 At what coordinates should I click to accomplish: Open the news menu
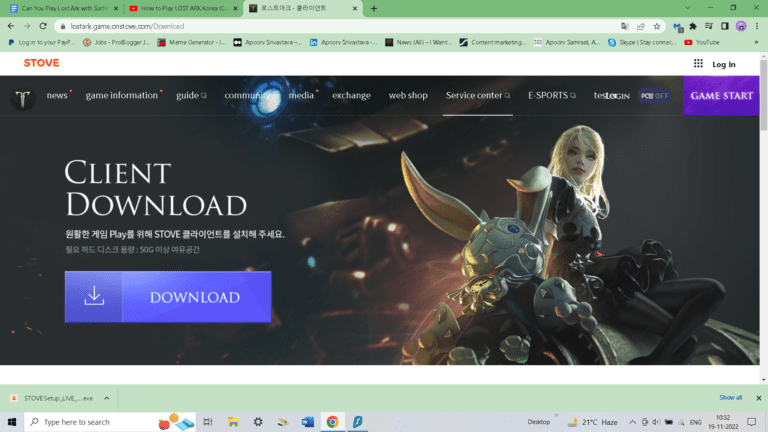click(x=57, y=96)
